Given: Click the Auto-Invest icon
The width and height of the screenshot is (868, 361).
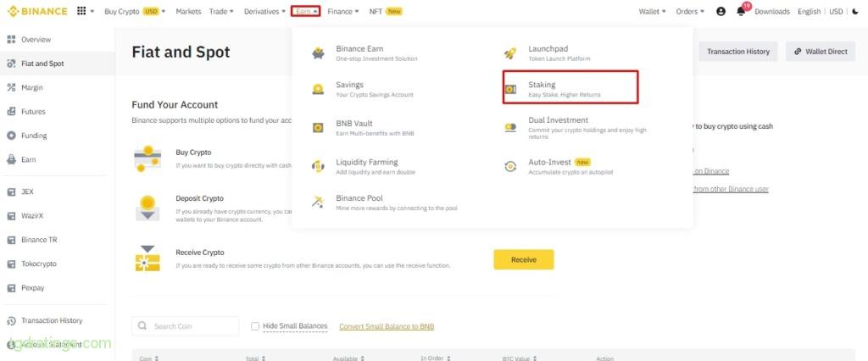Looking at the screenshot, I should tap(510, 166).
